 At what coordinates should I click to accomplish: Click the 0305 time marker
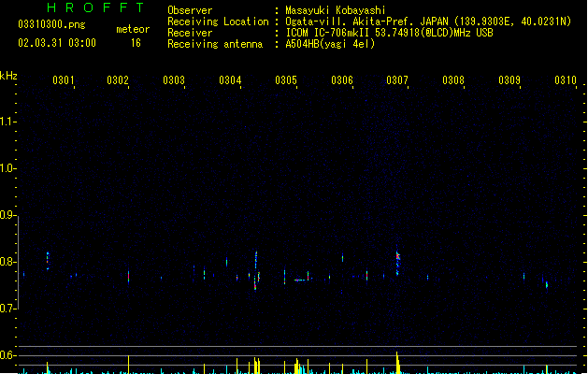click(286, 80)
